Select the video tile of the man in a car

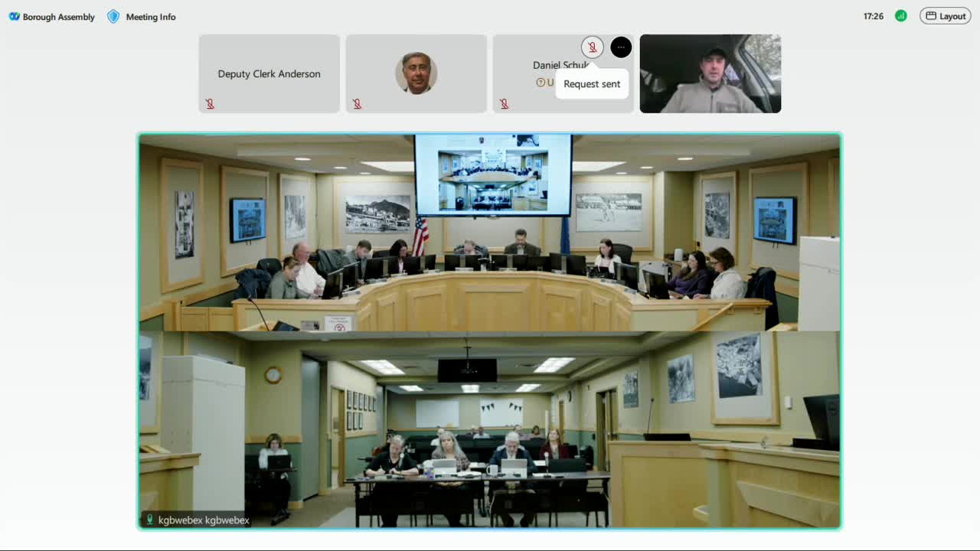point(710,73)
